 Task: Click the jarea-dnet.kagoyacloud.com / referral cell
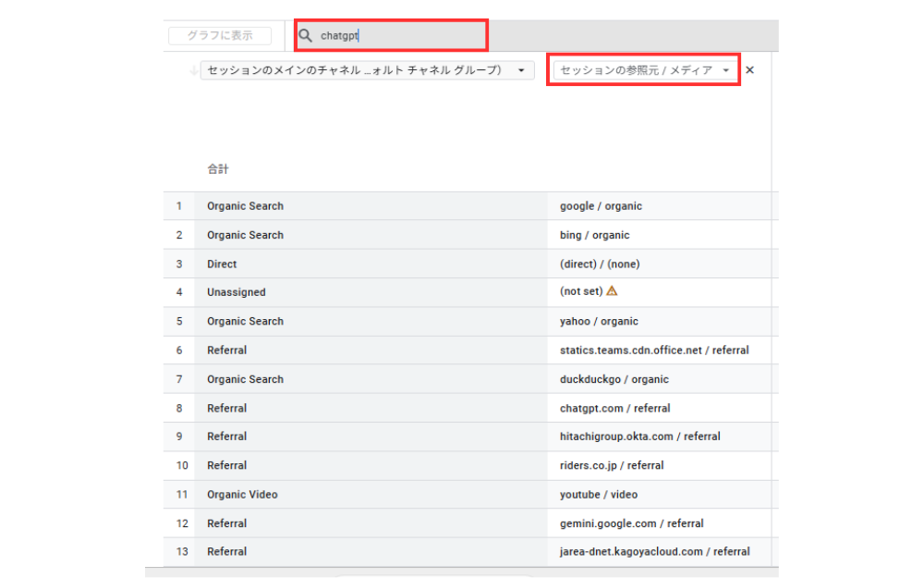[x=654, y=552]
